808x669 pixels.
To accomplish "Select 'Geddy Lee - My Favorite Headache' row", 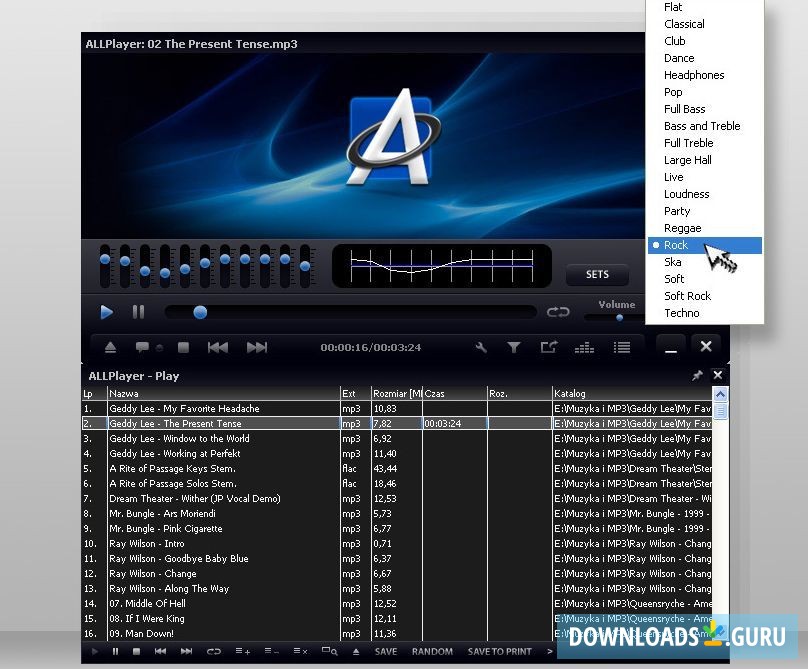I will click(396, 409).
